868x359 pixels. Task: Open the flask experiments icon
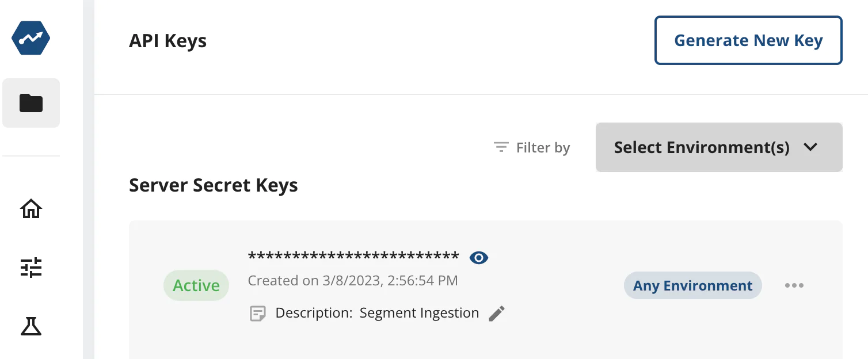tap(31, 326)
